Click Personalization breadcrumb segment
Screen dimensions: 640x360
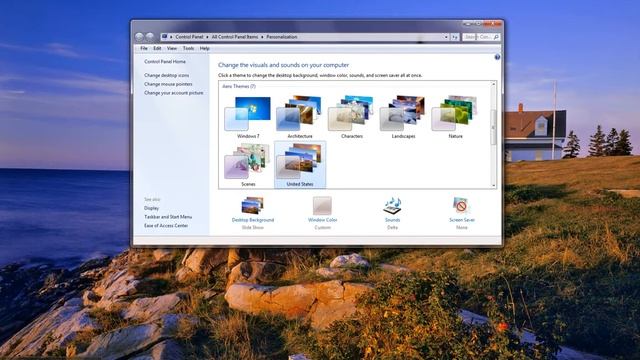pos(282,37)
